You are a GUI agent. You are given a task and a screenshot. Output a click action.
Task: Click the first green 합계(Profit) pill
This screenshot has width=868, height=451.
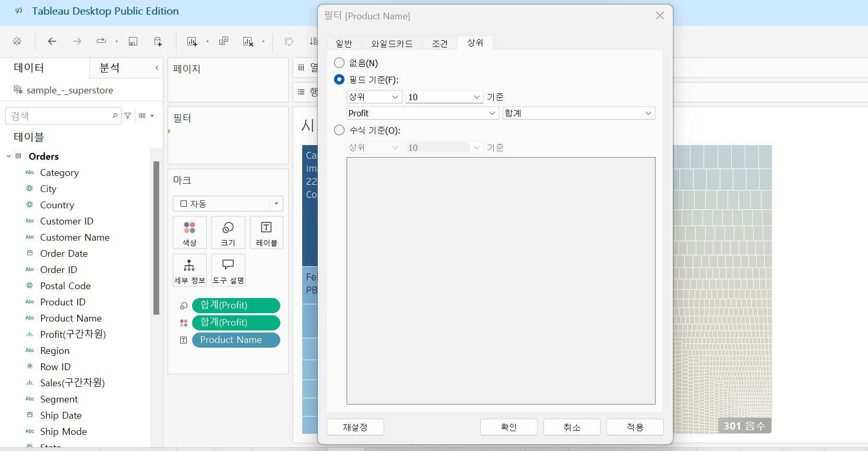(236, 305)
